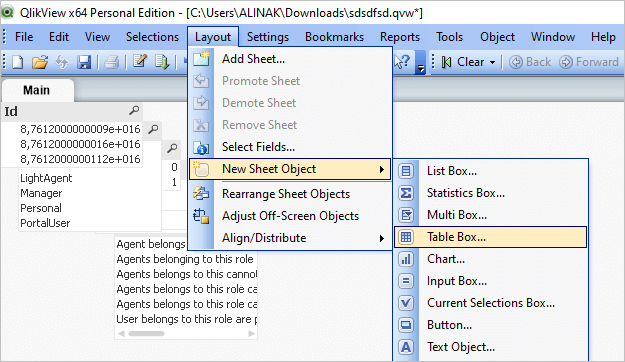The image size is (625, 362).
Task: Open the Clear button dropdown arrow
Action: (x=492, y=63)
